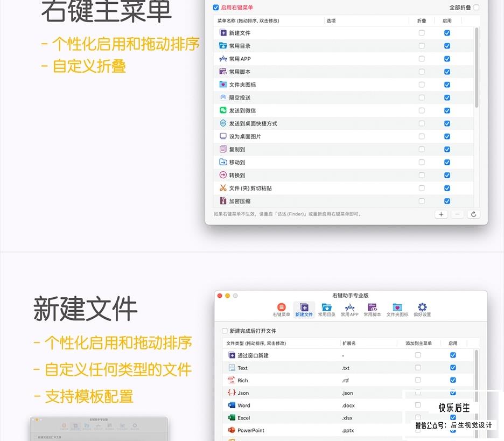Click the 发送到桌面快捷方式 icon
504x441 pixels.
point(223,123)
